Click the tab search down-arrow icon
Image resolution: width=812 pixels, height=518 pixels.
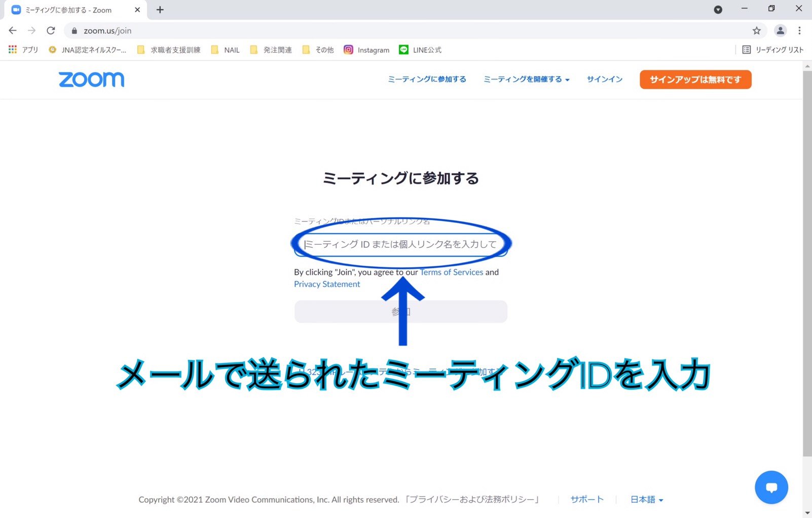[x=718, y=10]
